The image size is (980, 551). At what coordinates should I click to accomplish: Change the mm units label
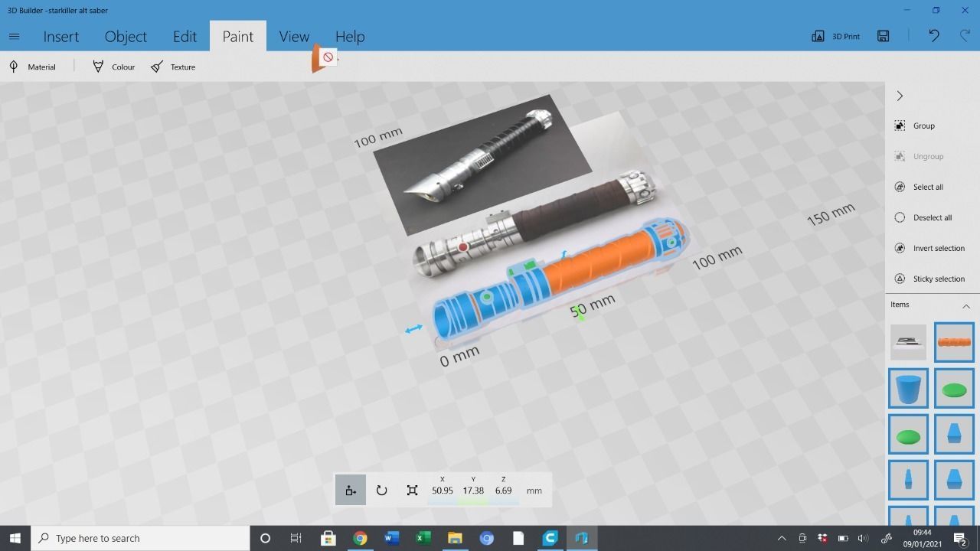coord(534,491)
